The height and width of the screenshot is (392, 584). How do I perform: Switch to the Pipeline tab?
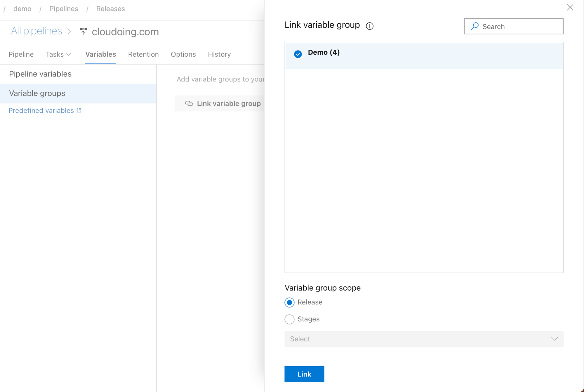21,54
